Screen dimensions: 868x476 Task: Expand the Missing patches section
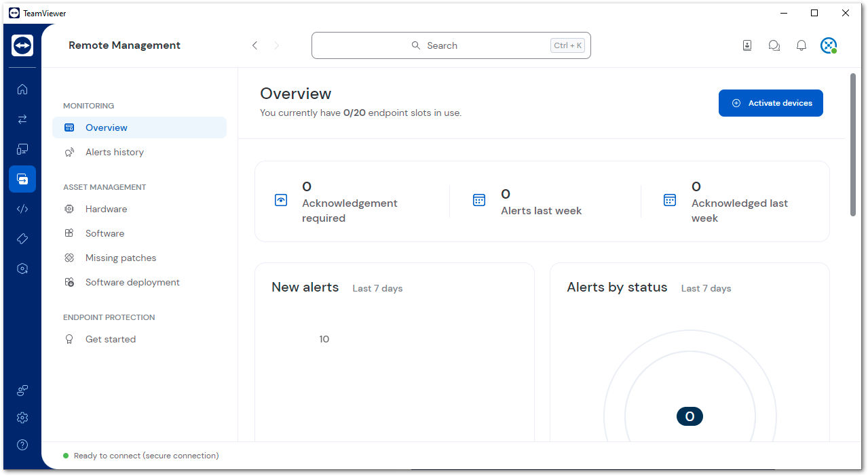point(120,258)
